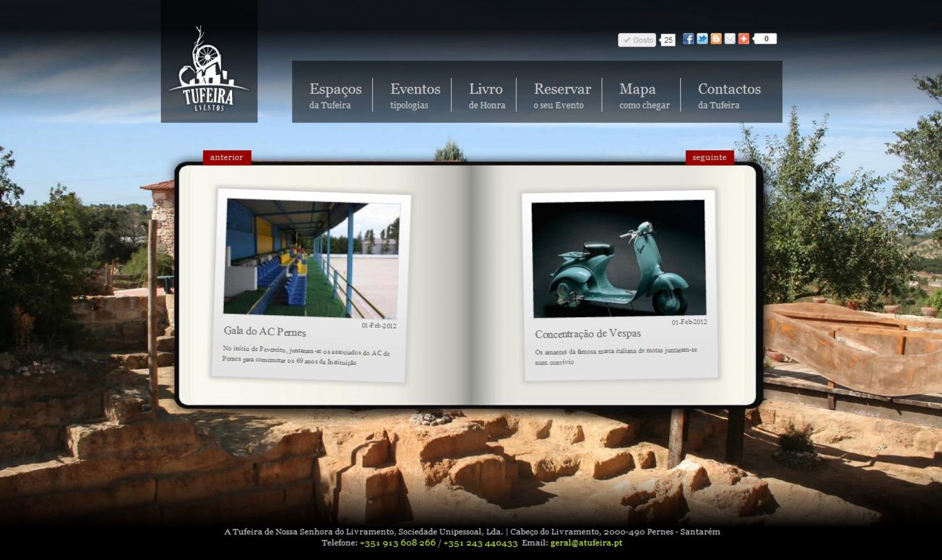The image size is (942, 560).
Task: Open the Espaços da Tufeira menu
Action: click(x=335, y=95)
